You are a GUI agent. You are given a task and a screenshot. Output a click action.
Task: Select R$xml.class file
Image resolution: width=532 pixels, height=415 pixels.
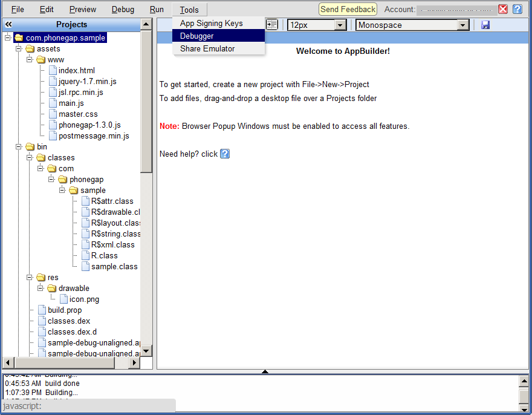[x=112, y=244]
